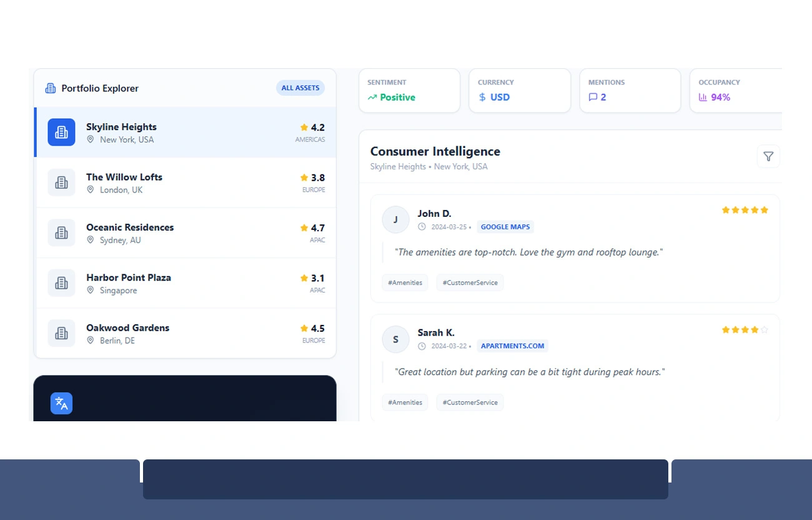Click the Occupancy 94% card
The width and height of the screenshot is (812, 520).
tap(736, 91)
